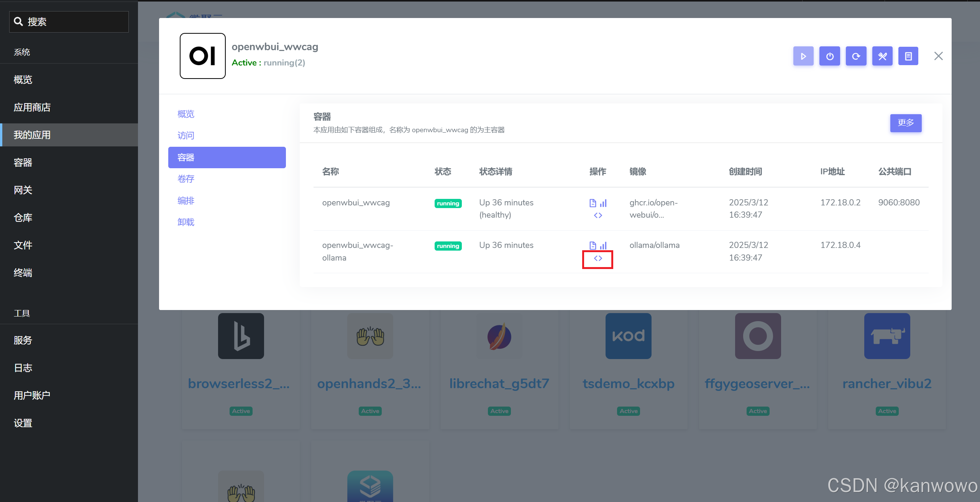Select the 访问 tab in the dialog sidebar
Viewport: 980px width, 502px height.
pyautogui.click(x=185, y=135)
